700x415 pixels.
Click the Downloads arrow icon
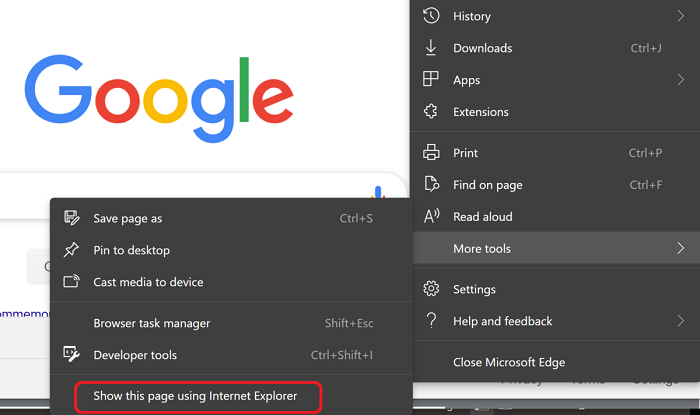pyautogui.click(x=431, y=48)
